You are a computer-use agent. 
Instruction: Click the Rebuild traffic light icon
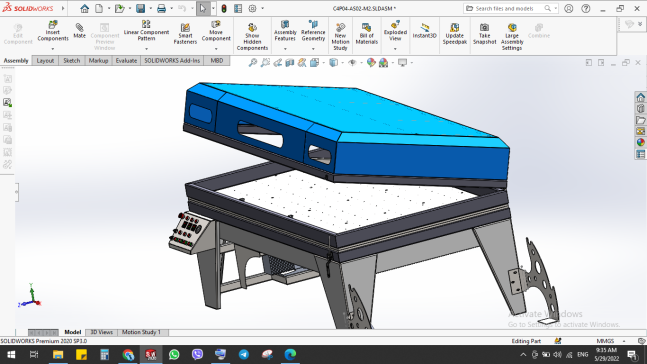coord(224,8)
